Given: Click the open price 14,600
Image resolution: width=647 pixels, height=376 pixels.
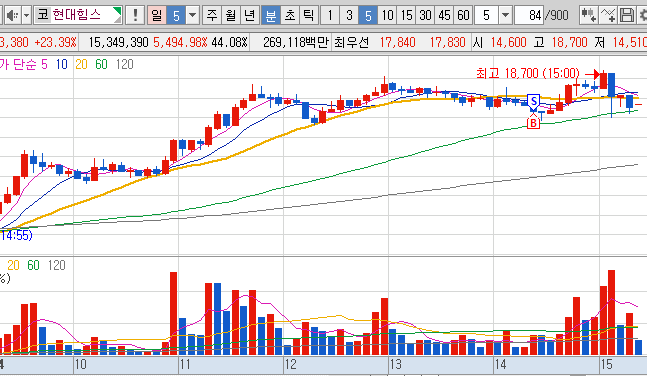Looking at the screenshot, I should click(x=508, y=42).
